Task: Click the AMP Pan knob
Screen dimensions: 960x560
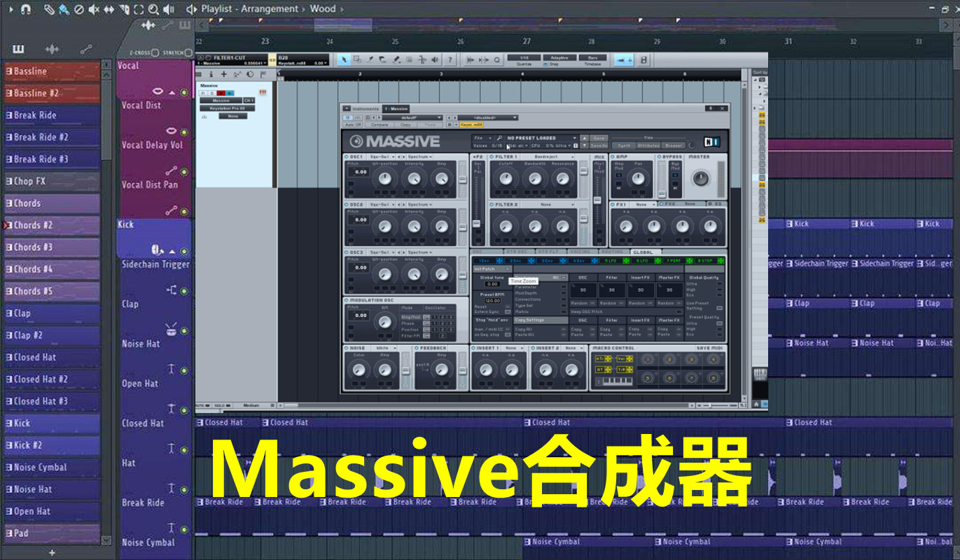Action: point(638,178)
